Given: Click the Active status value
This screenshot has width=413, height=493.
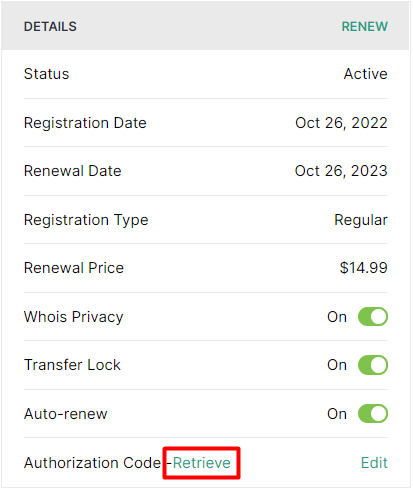Looking at the screenshot, I should tap(366, 74).
